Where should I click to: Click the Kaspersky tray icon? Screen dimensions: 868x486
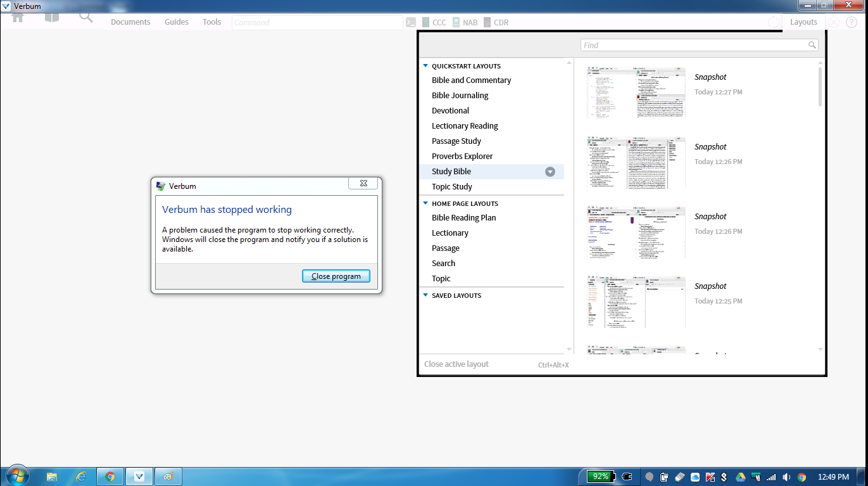tap(710, 477)
